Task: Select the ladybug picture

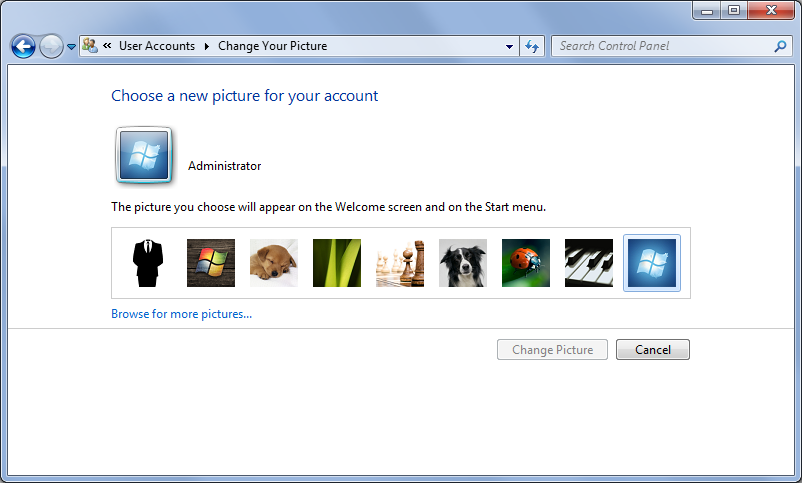Action: (526, 263)
